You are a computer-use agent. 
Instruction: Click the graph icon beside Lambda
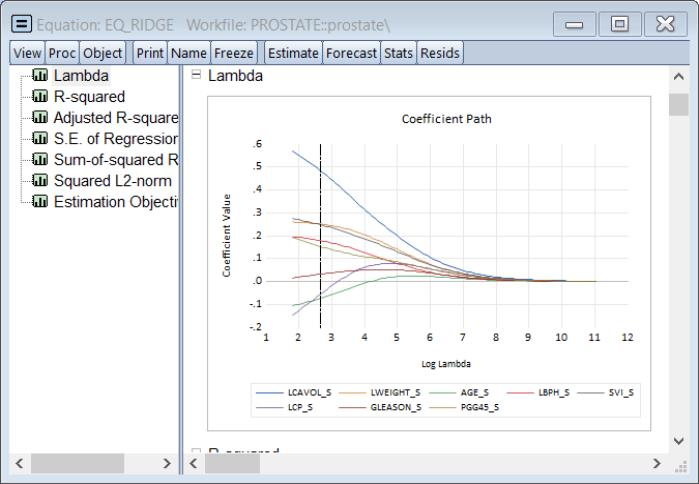(42, 76)
